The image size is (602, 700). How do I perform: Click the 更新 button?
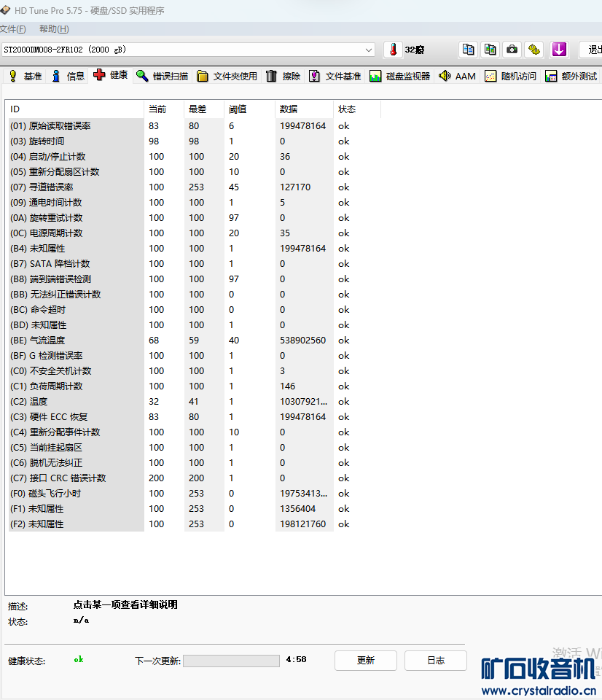pos(365,661)
